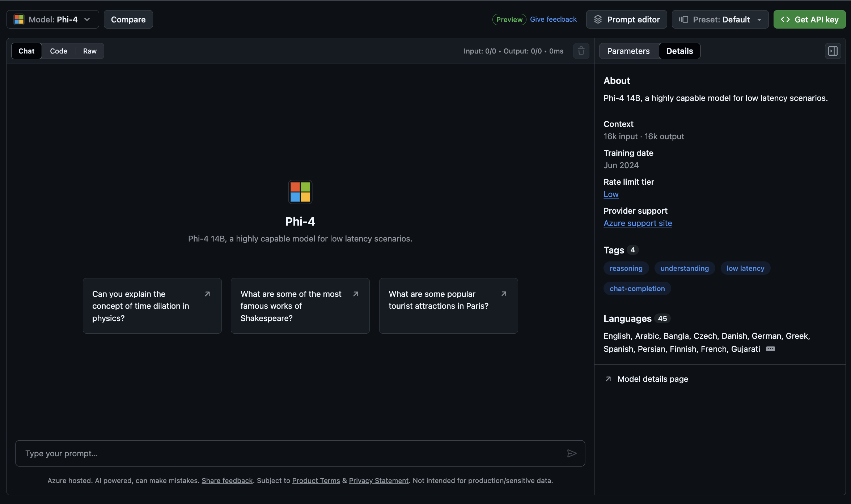Click the Preset dropdown caret arrow
Image resolution: width=851 pixels, height=504 pixels.
759,20
